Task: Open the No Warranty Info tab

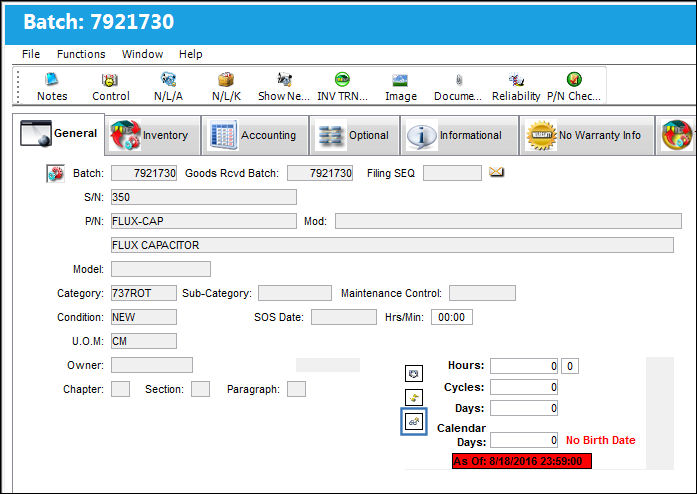Action: tap(587, 135)
